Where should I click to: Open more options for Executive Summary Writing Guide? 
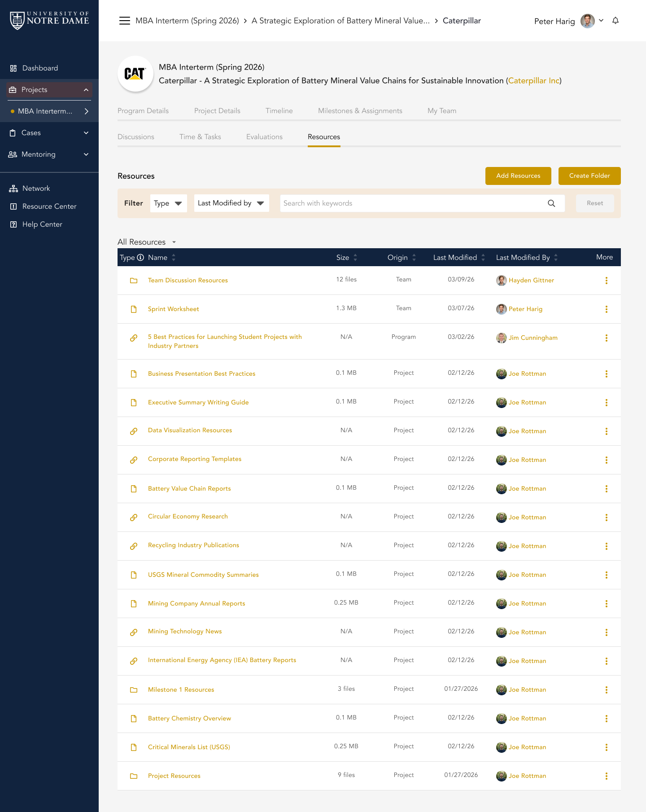[607, 403]
